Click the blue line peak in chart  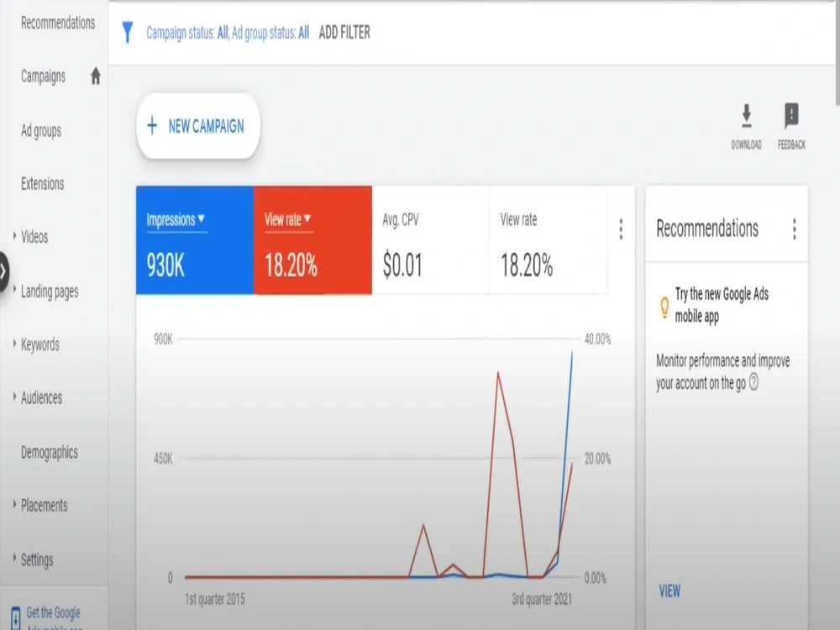click(x=571, y=353)
